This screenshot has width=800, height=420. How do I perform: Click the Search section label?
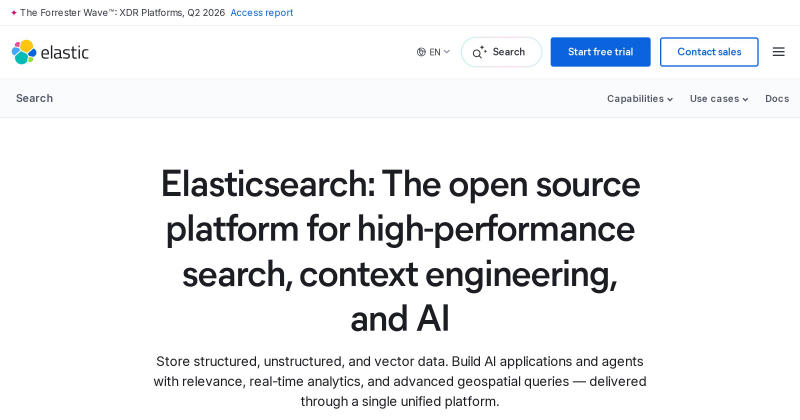(x=34, y=98)
